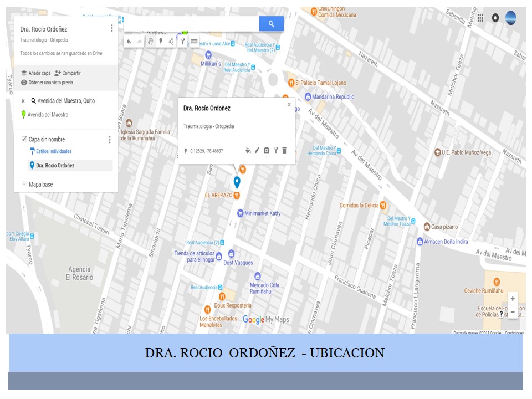Select the draw line tool
This screenshot has width=532, height=399.
tap(171, 42)
